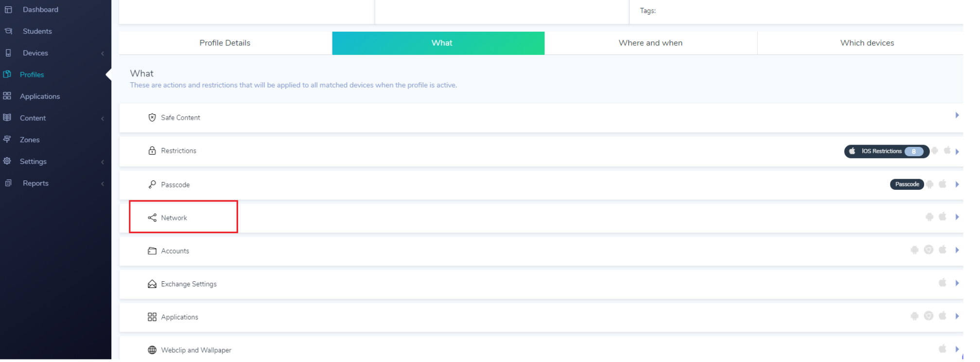
Task: Expand the Safe Content section arrow
Action: coord(957,115)
